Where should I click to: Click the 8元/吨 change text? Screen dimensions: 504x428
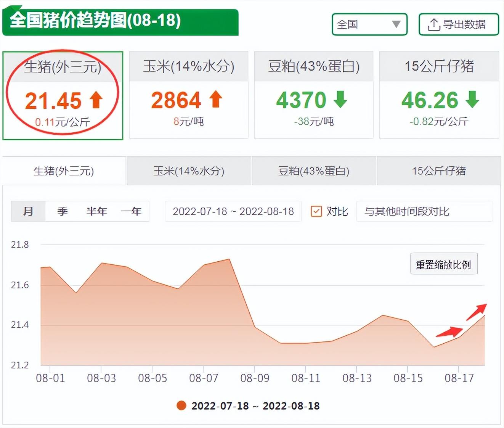[189, 121]
